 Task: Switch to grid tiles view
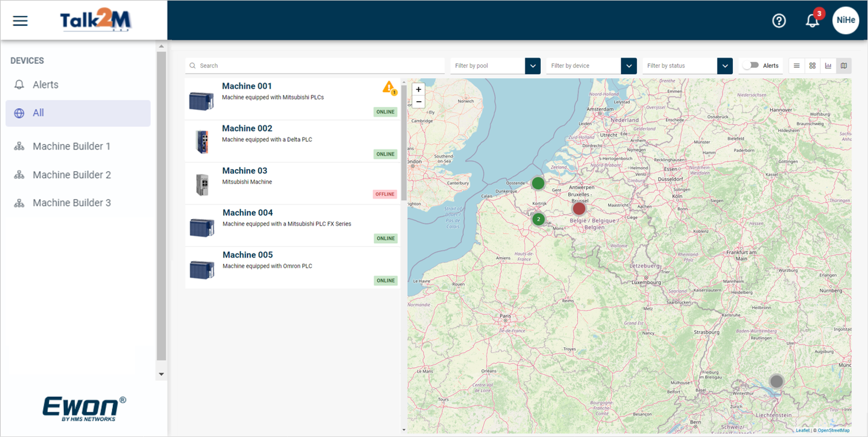pyautogui.click(x=812, y=66)
